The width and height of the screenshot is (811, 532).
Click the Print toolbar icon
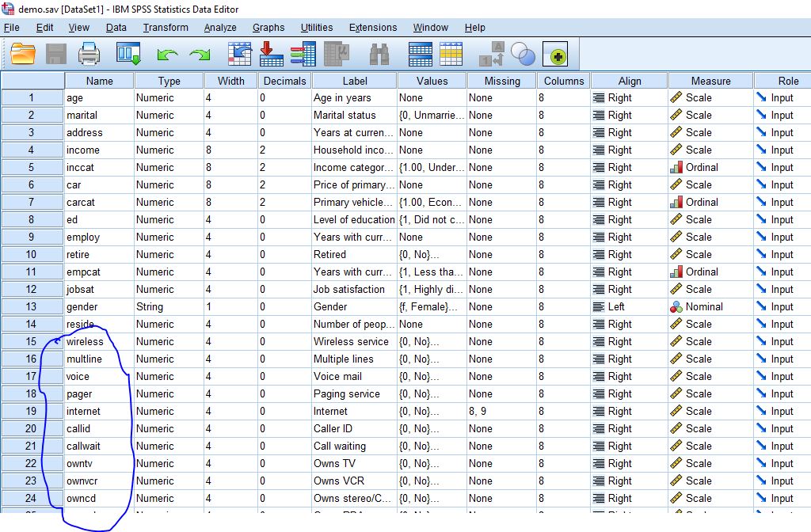click(89, 54)
